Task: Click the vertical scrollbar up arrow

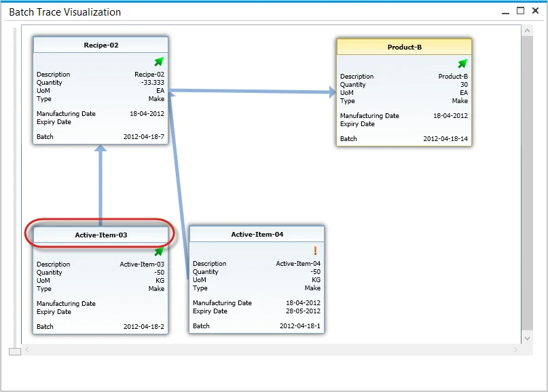Action: [x=527, y=30]
